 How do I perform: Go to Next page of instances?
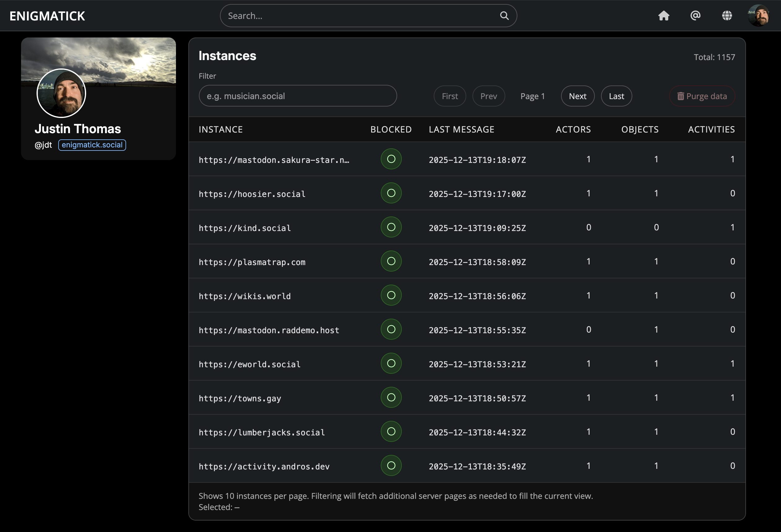point(577,96)
